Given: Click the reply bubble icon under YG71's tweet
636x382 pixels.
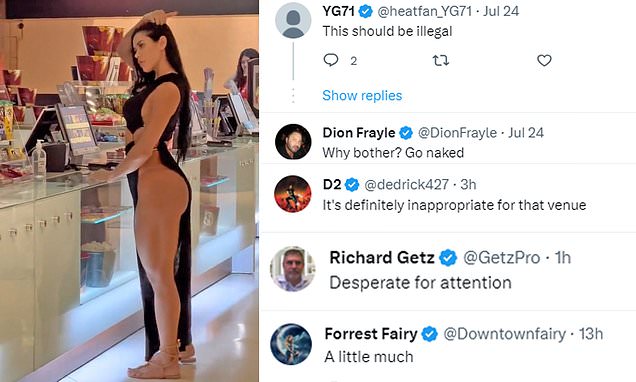Looking at the screenshot, I should tap(331, 60).
